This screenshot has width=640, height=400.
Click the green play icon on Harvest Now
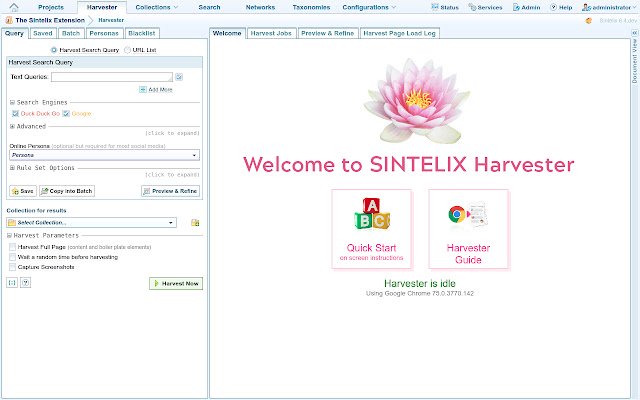[x=156, y=283]
